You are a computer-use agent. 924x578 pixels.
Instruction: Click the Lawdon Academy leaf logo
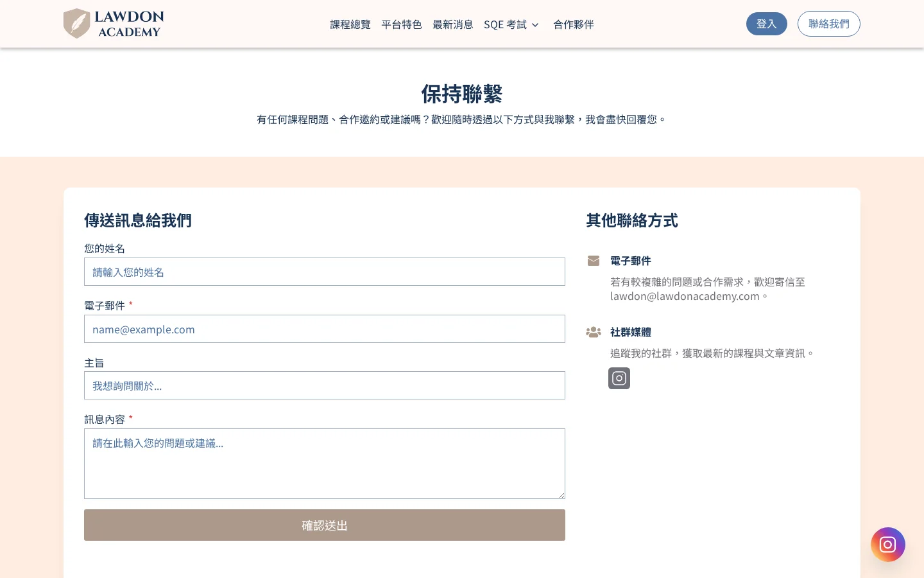pos(77,23)
